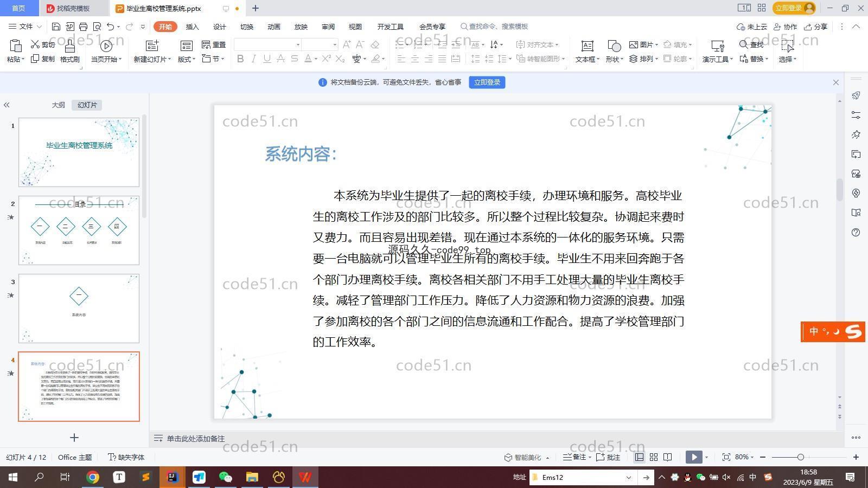The width and height of the screenshot is (868, 488).
Task: Click the 协作 collaborate icon
Action: 786,27
